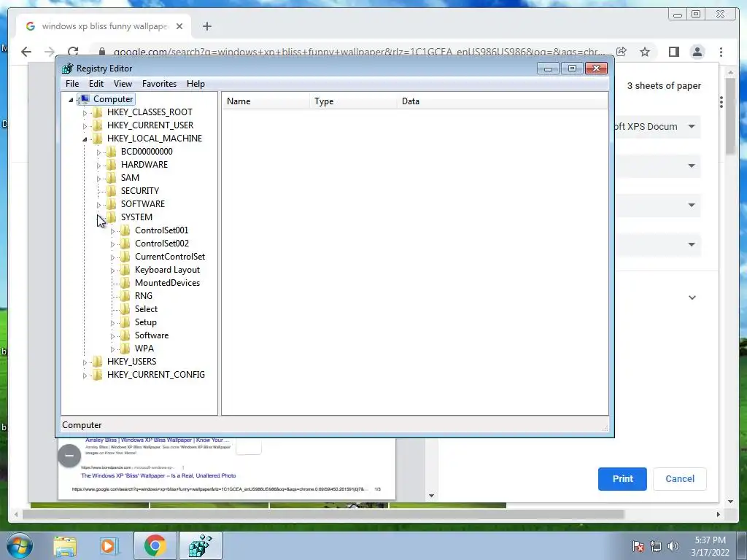Zoom out the print preview with minus button
The width and height of the screenshot is (747, 560).
click(x=69, y=456)
